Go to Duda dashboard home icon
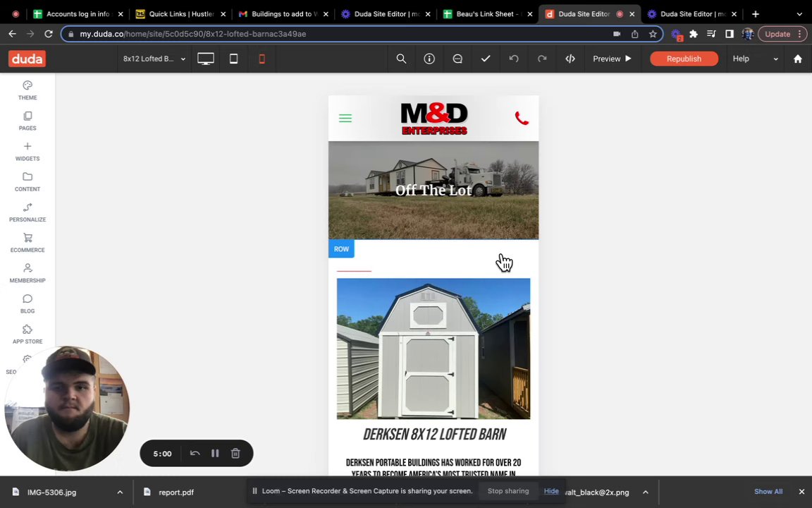The height and width of the screenshot is (508, 812). tap(797, 59)
